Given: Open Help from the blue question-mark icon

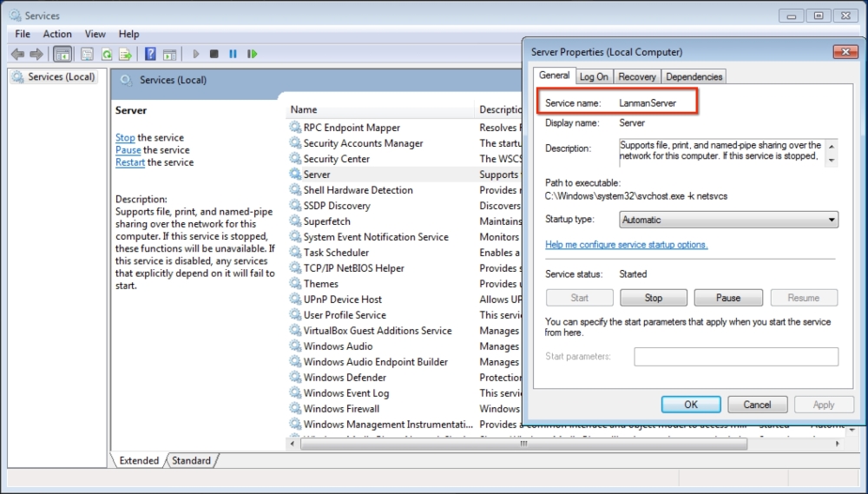Looking at the screenshot, I should (x=150, y=54).
